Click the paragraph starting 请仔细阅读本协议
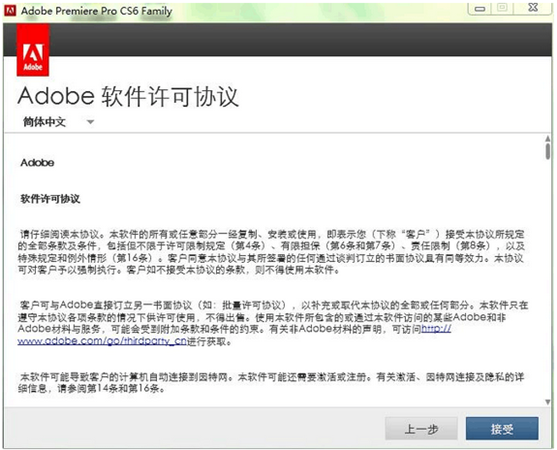 (x=272, y=252)
